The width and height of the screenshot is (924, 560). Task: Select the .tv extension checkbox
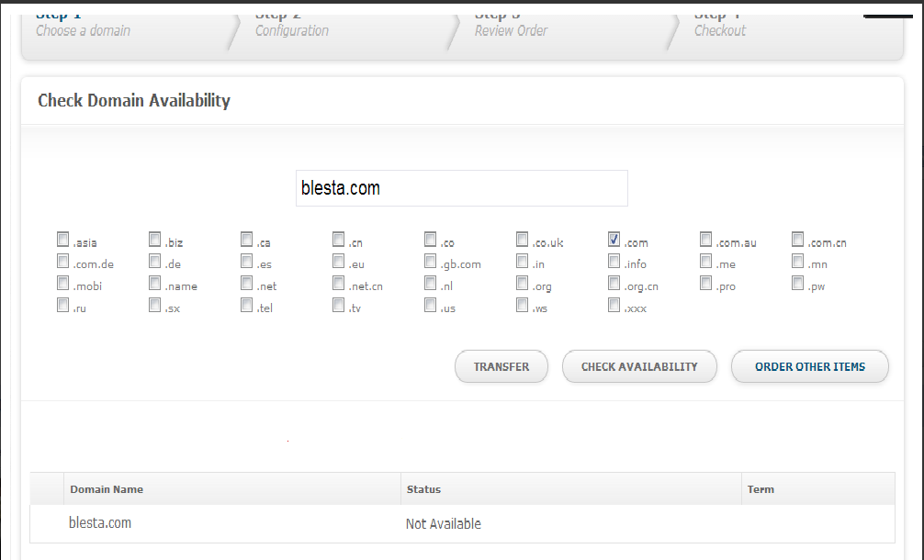click(x=339, y=305)
